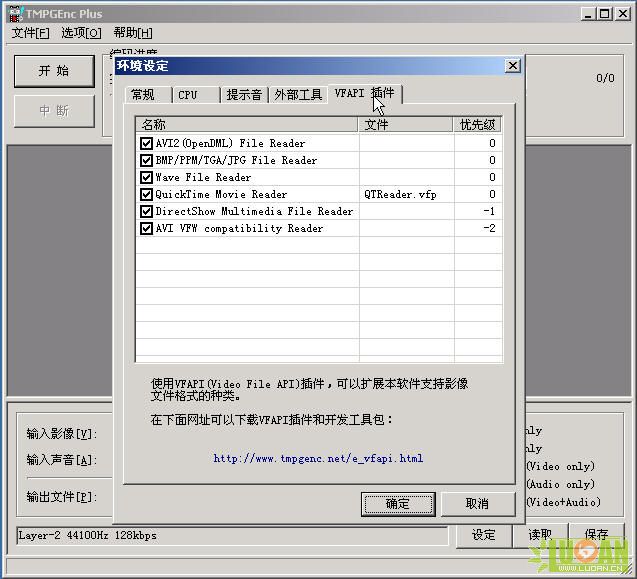
Task: Uncheck BMP/PPM/TGA/JPG File Reader checkbox
Action: click(146, 160)
